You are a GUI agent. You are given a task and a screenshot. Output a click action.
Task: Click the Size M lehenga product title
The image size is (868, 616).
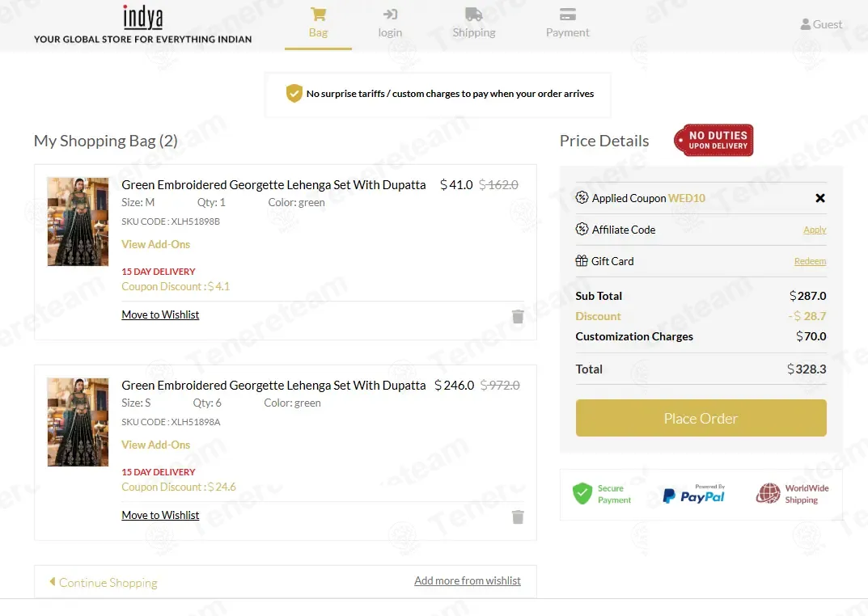pyautogui.click(x=273, y=184)
